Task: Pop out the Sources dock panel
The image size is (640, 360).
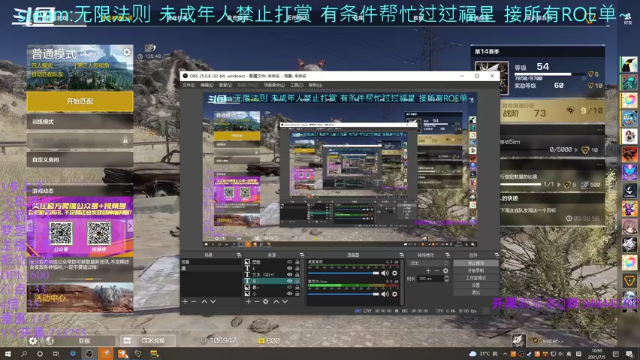Action: point(302,255)
